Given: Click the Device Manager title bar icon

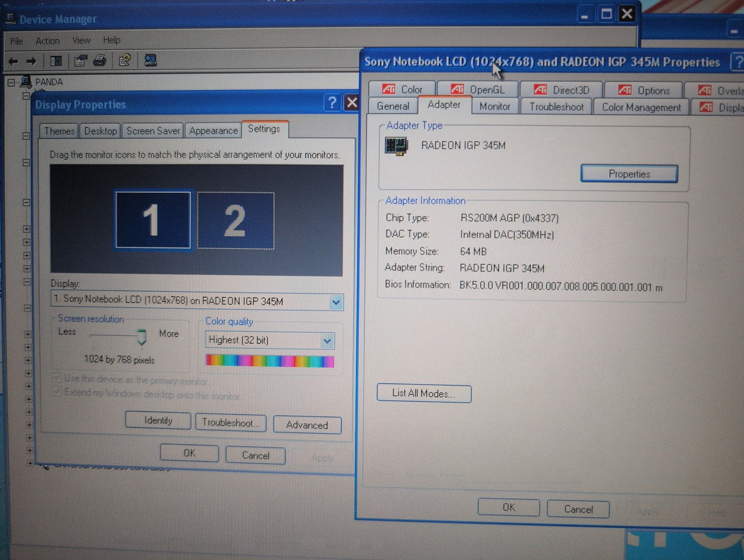Looking at the screenshot, I should [11, 19].
